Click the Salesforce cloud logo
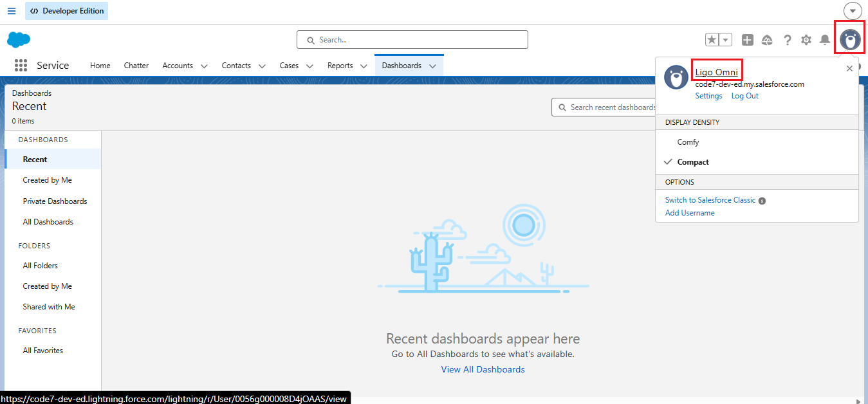 coord(19,40)
